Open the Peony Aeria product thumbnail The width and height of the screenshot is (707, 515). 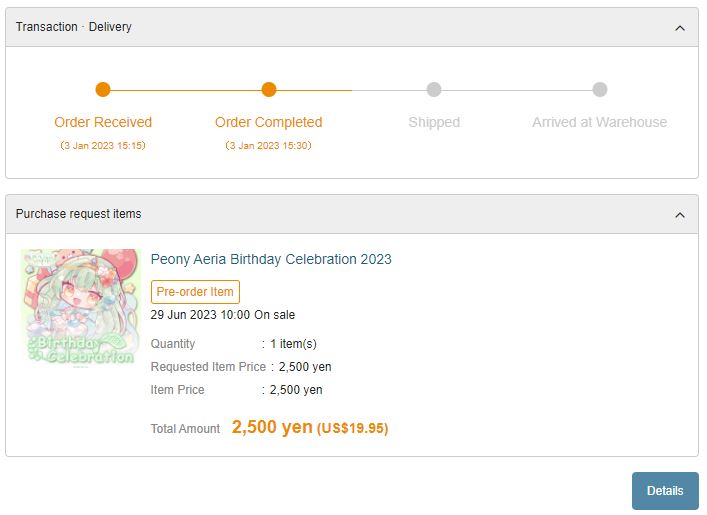pos(81,309)
